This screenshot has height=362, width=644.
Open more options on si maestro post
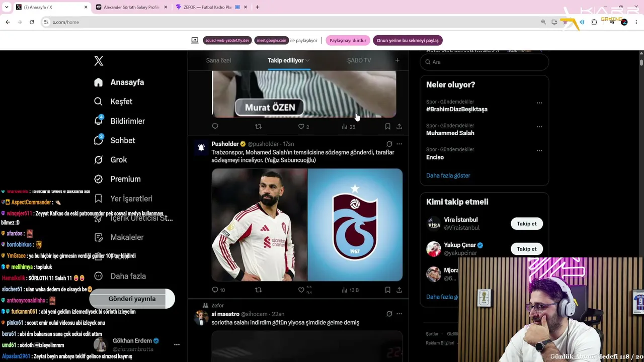pos(399,314)
